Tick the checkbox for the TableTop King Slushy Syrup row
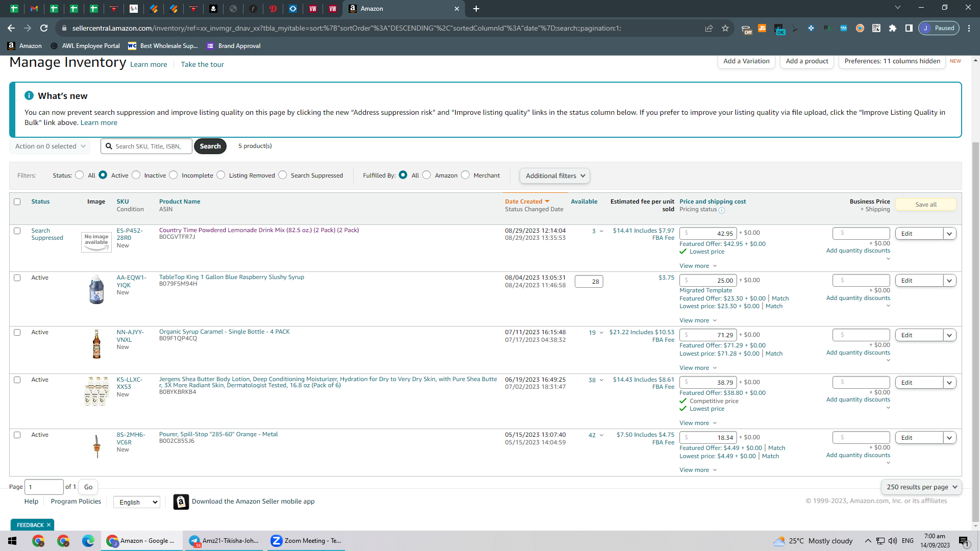Viewport: 980px width, 551px height. click(17, 278)
